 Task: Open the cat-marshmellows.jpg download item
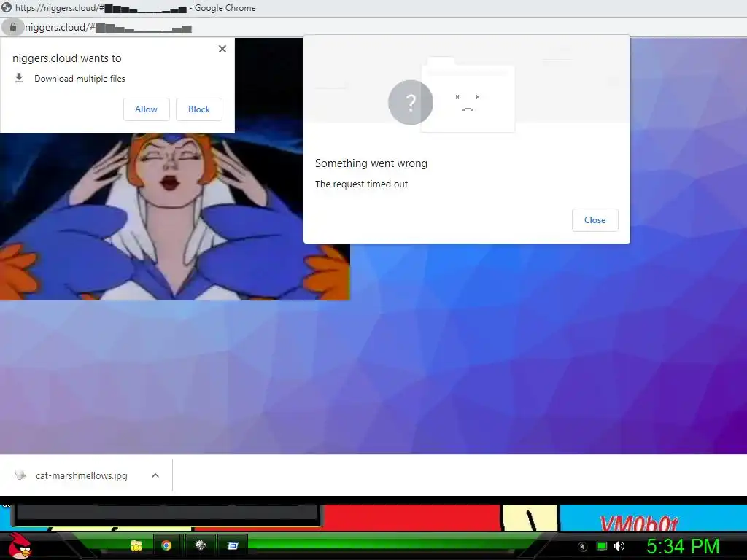[x=82, y=475]
